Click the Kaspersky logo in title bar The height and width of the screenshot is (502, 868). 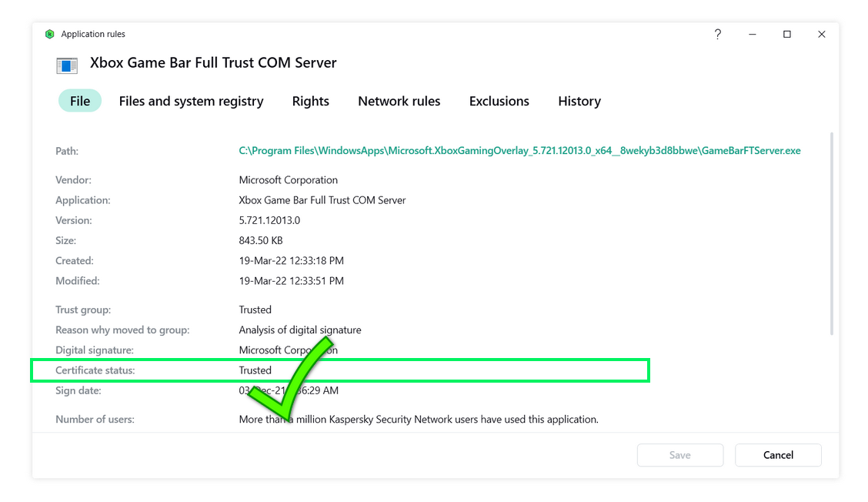pos(49,34)
